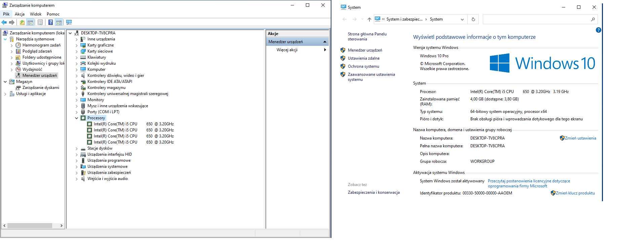Expand Usługi i aplikacje in the console tree
The image size is (644, 245).
click(5, 94)
